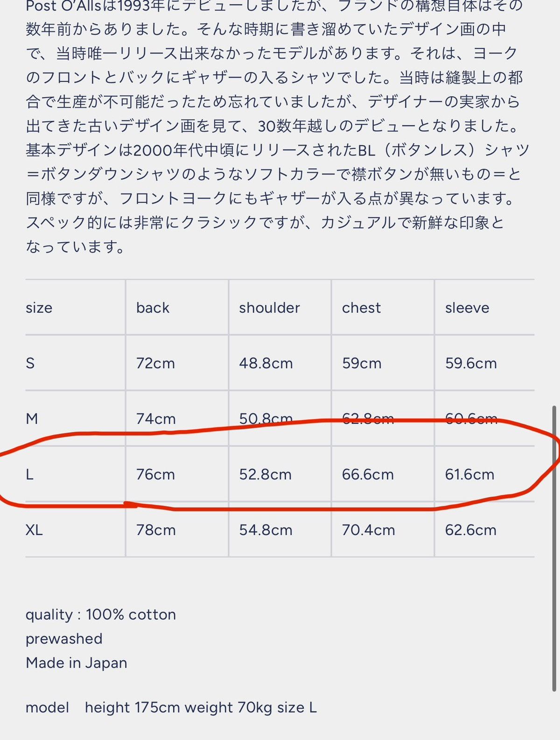The image size is (560, 740).
Task: Click the 76cm back length cell
Action: point(155,474)
